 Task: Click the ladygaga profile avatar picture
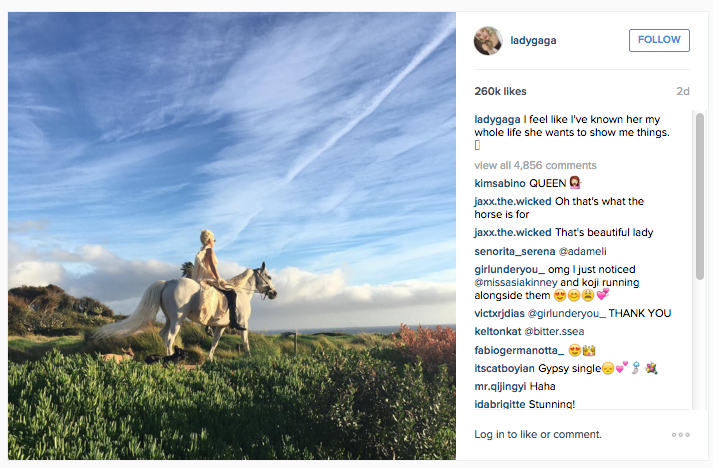[488, 40]
